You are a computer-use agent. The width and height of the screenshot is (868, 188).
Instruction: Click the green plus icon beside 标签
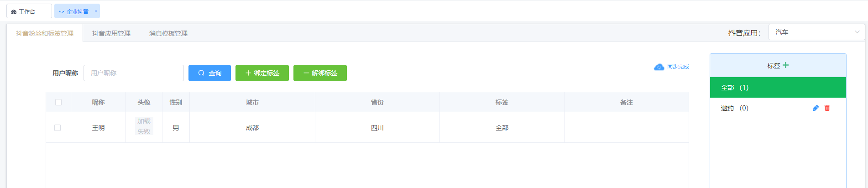click(785, 65)
